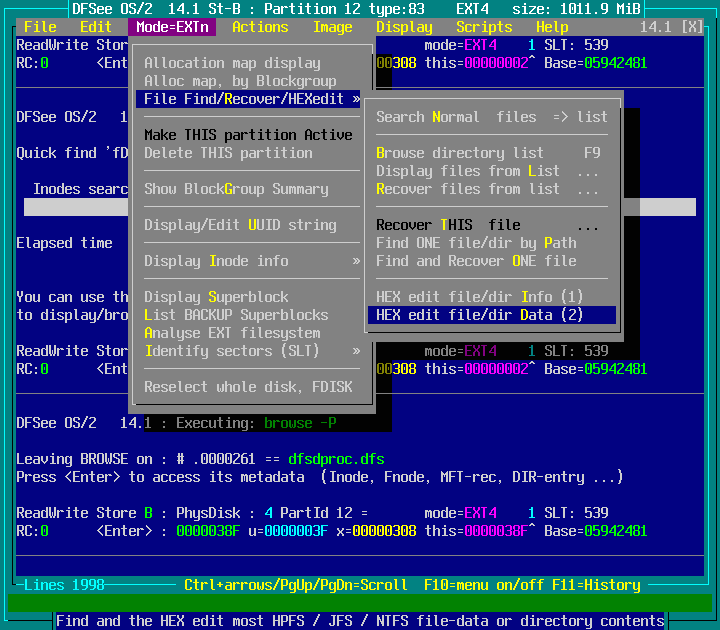Click the [X] close marker at top right
Image resolution: width=720 pixels, height=630 pixels.
pyautogui.click(x=691, y=27)
